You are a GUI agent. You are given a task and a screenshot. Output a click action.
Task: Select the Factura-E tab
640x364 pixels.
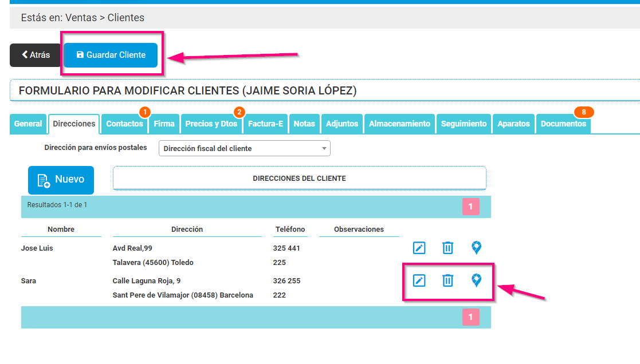click(265, 124)
